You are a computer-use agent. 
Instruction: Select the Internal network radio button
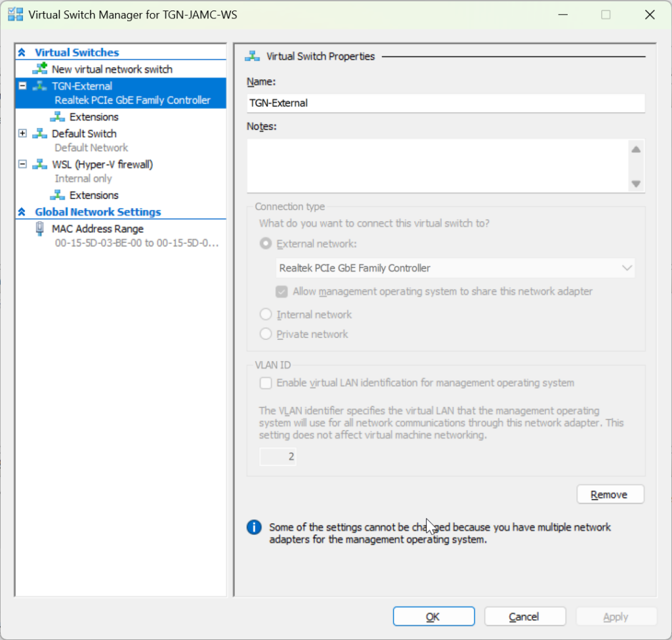click(266, 314)
